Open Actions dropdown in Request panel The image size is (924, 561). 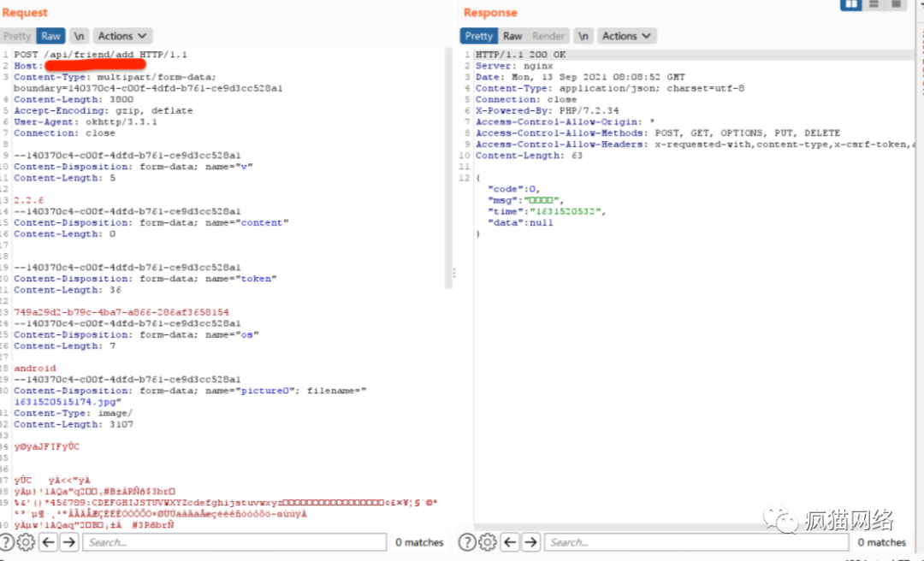(x=122, y=36)
